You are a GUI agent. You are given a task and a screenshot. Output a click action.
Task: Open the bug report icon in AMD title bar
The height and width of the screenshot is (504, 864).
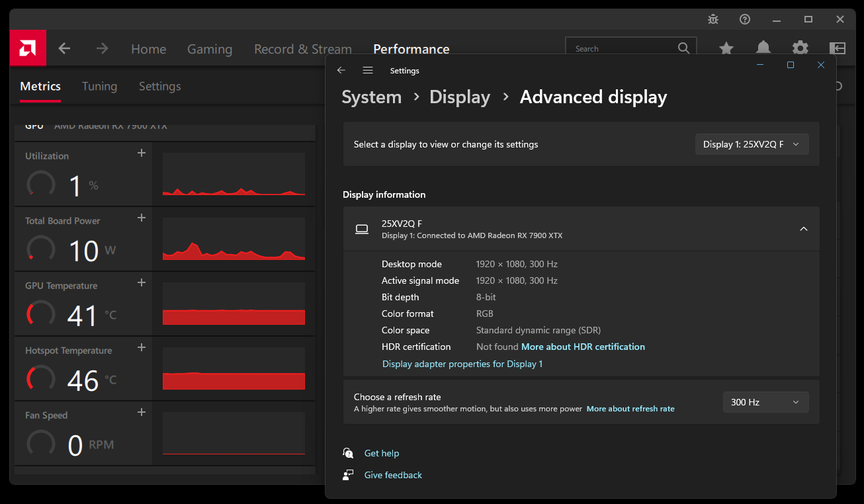[x=713, y=19]
